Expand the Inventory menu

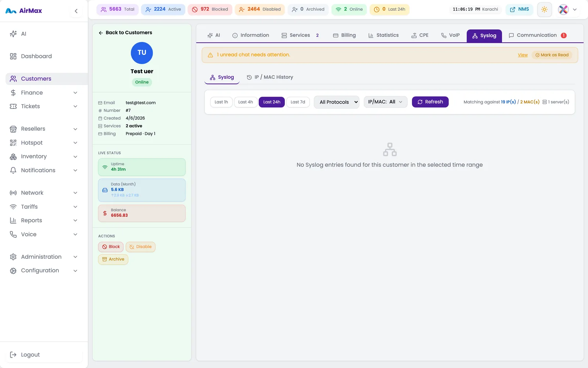click(x=44, y=156)
